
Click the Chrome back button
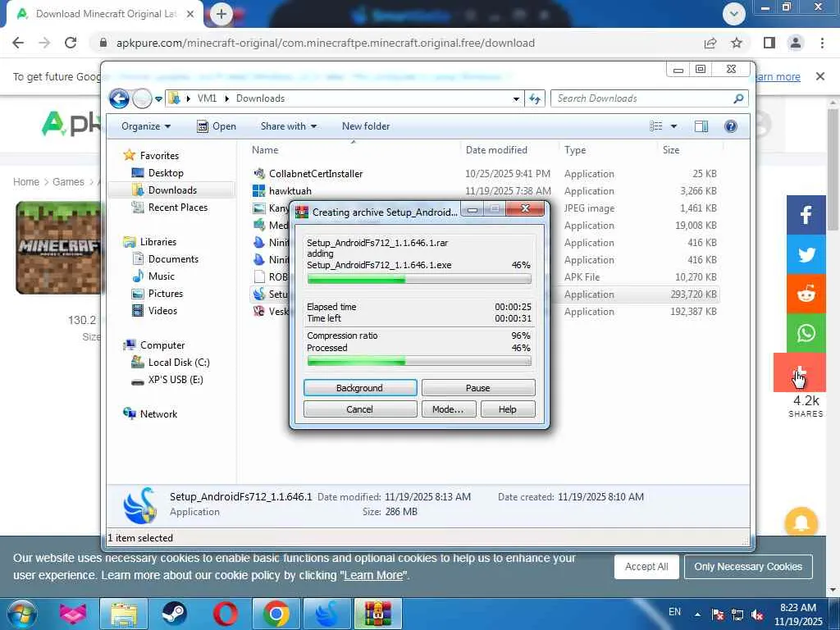pos(18,43)
